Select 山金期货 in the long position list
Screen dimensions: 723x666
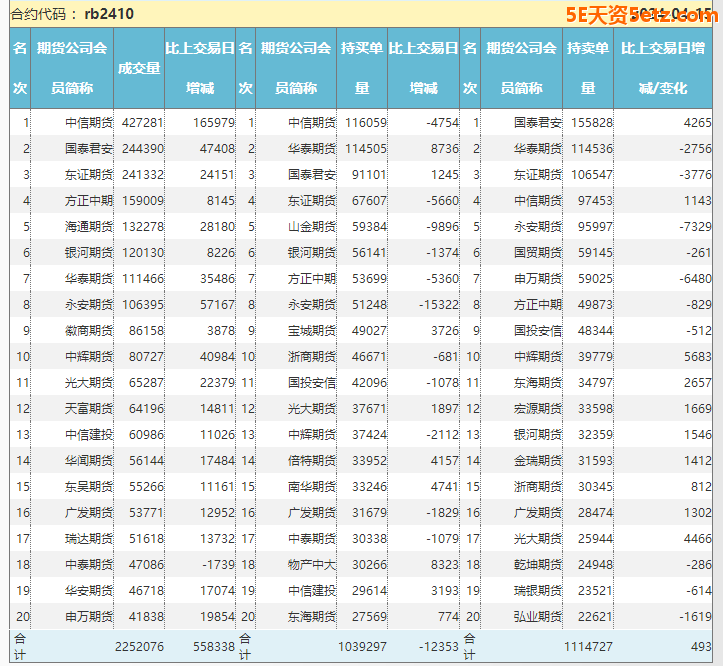coord(311,226)
